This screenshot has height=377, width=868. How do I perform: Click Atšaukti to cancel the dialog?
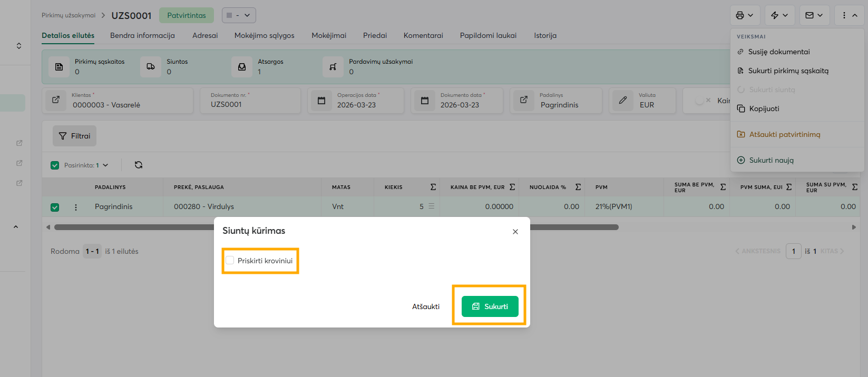click(x=425, y=306)
